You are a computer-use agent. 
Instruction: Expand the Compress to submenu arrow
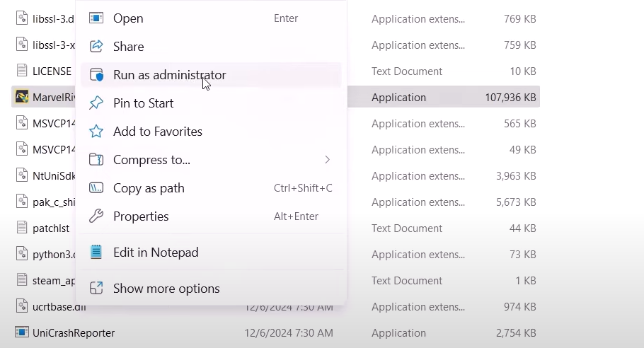pos(327,160)
